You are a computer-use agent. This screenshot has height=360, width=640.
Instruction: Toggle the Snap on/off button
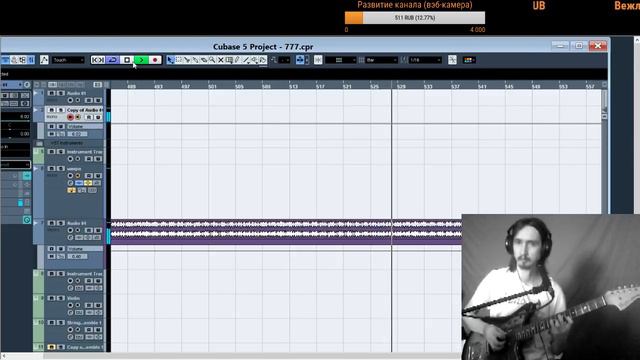318,60
